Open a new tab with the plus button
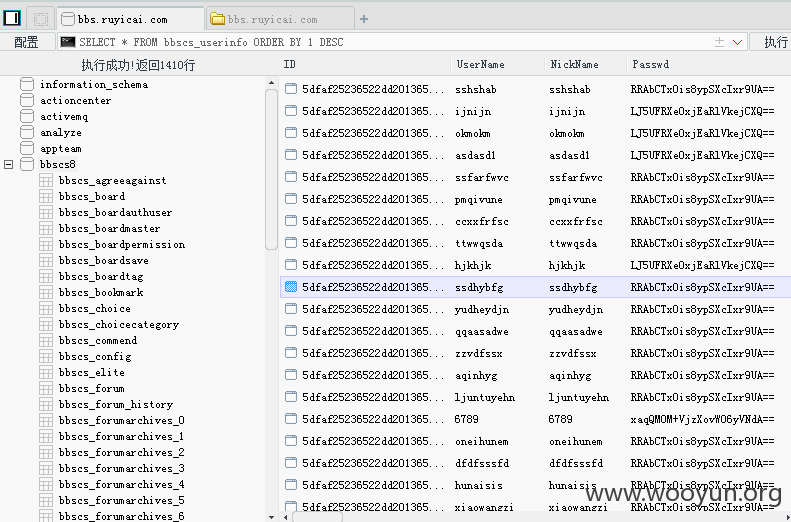Viewport: 791px width, 522px height. 364,19
